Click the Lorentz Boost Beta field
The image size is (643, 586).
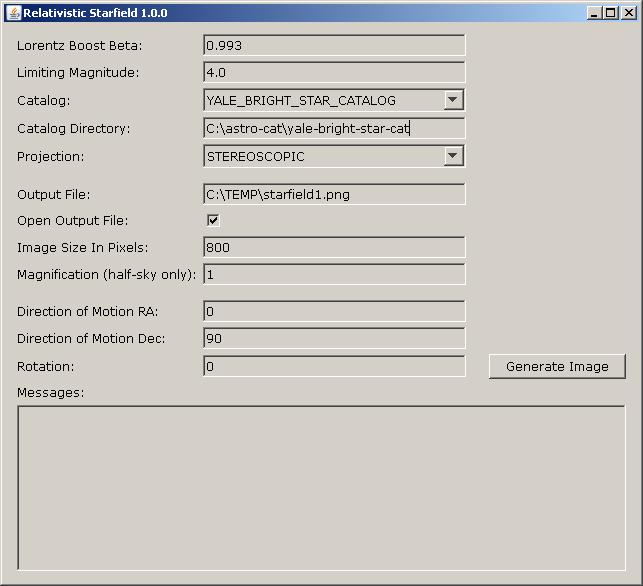[x=334, y=45]
